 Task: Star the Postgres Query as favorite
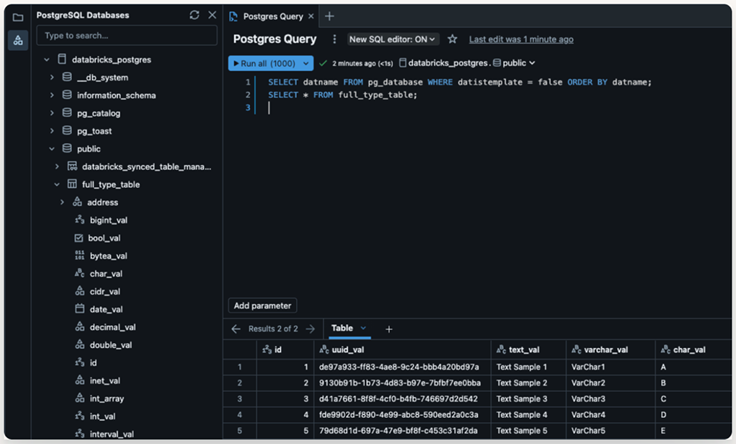452,39
